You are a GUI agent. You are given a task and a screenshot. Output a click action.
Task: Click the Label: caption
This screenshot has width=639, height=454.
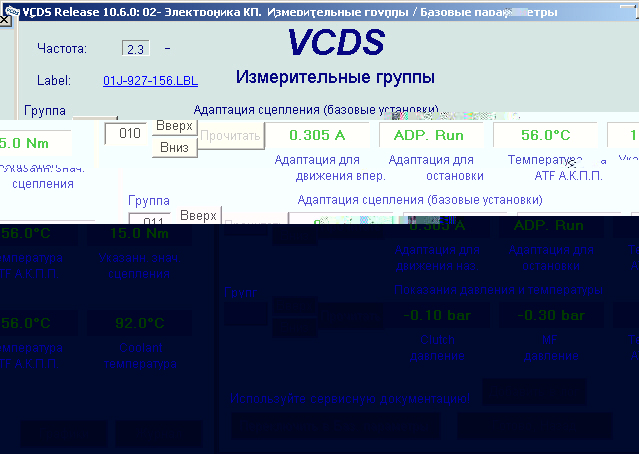(54, 80)
